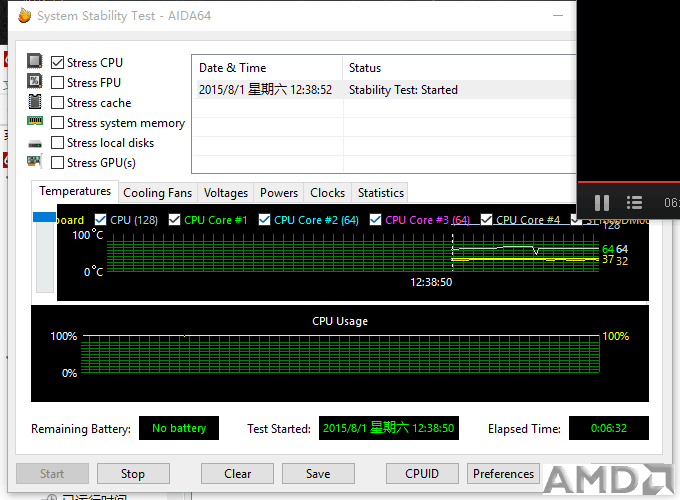The width and height of the screenshot is (680, 500).
Task: Enable the Stress local disks checkbox
Action: point(57,143)
